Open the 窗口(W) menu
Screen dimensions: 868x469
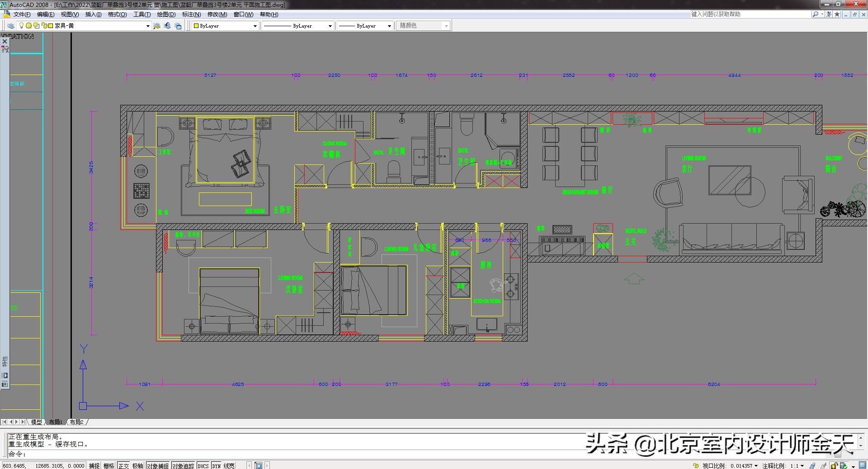[x=243, y=14]
